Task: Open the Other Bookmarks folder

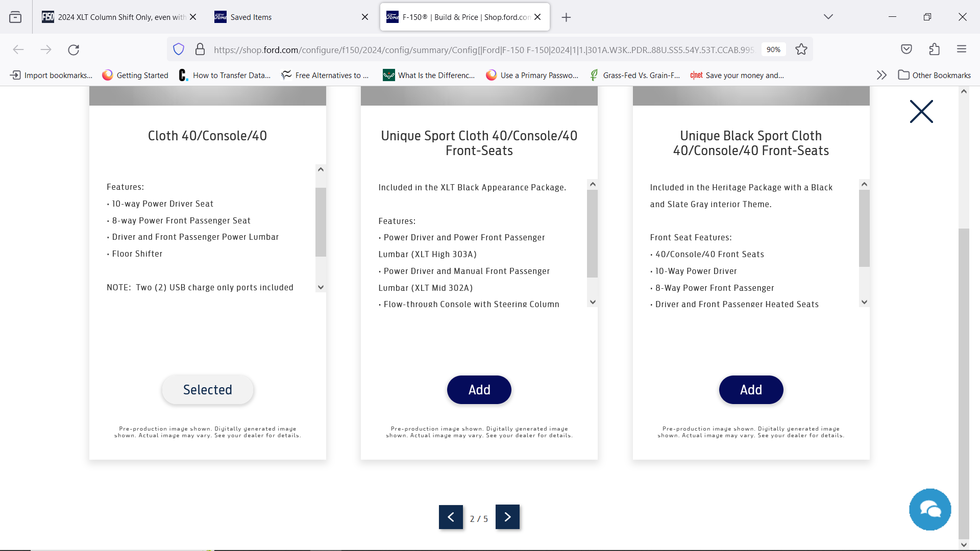Action: coord(934,75)
